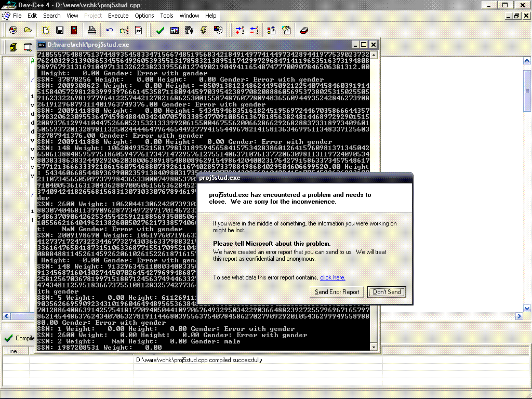This screenshot has height=399, width=532.
Task: Select the compile-and-run toolbar icon
Action: coord(218,30)
